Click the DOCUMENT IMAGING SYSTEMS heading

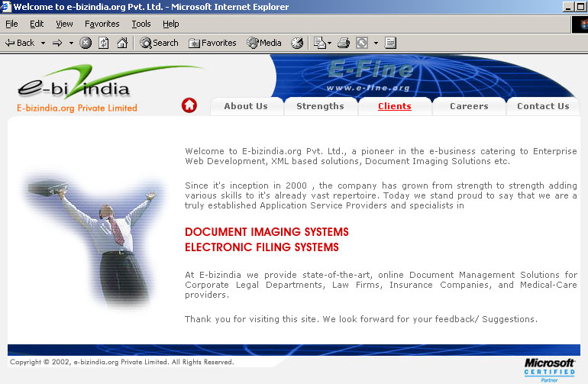click(267, 232)
